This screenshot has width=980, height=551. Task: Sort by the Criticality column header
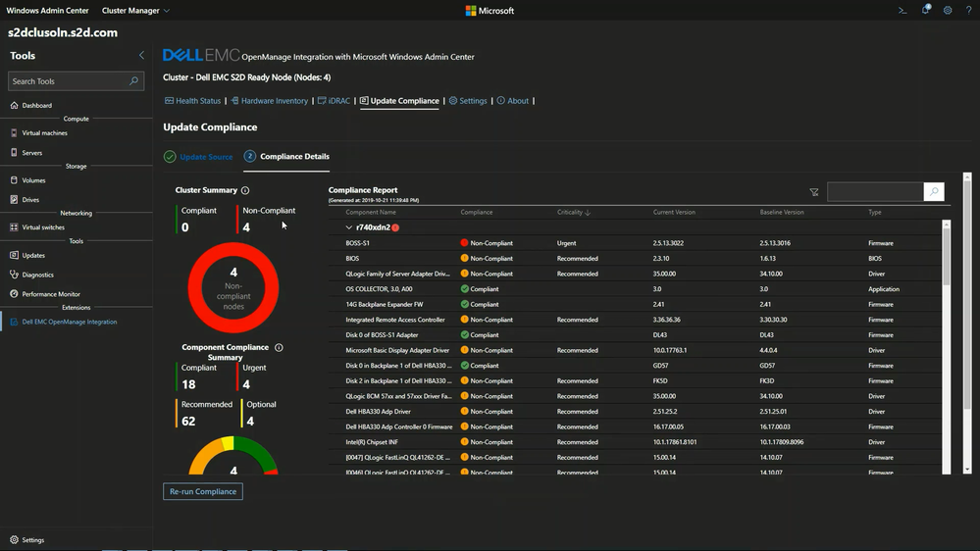[574, 213]
